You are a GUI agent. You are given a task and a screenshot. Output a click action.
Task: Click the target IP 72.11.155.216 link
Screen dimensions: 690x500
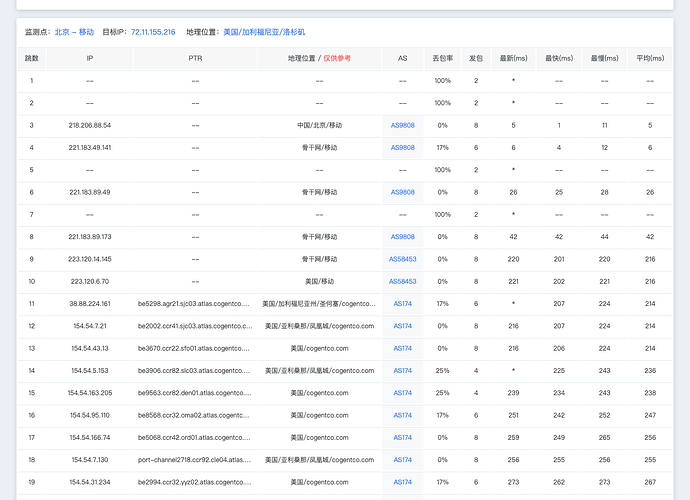153,32
